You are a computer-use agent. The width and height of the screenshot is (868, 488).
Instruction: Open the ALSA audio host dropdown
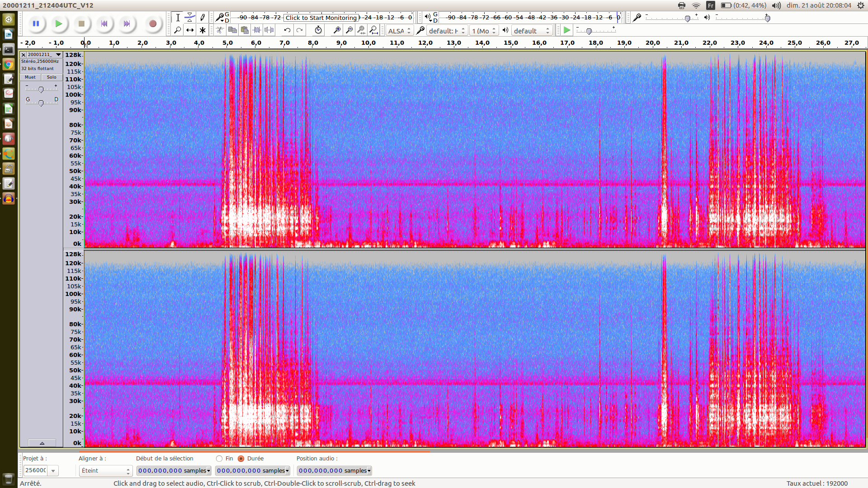(400, 31)
